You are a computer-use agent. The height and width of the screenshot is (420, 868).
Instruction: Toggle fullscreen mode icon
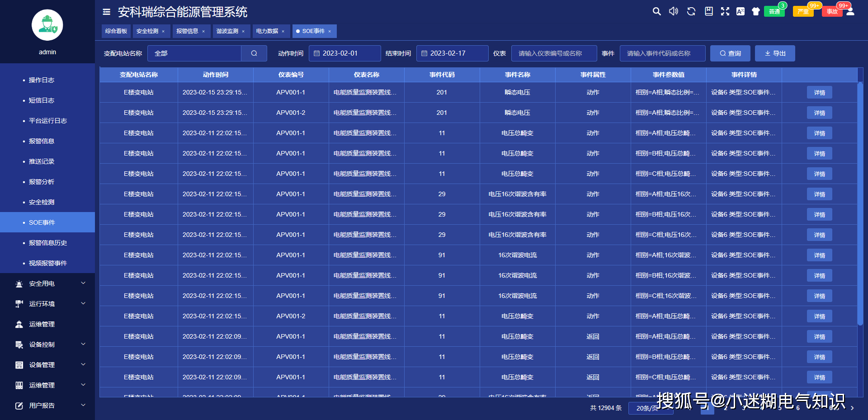point(725,11)
